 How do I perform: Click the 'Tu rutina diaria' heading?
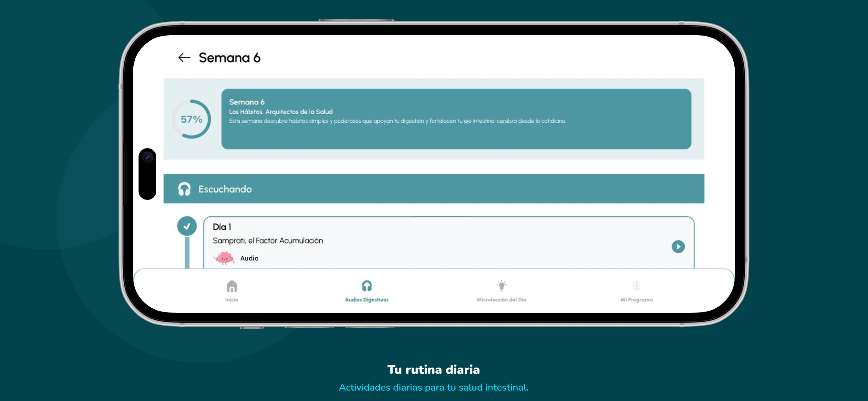pyautogui.click(x=434, y=370)
